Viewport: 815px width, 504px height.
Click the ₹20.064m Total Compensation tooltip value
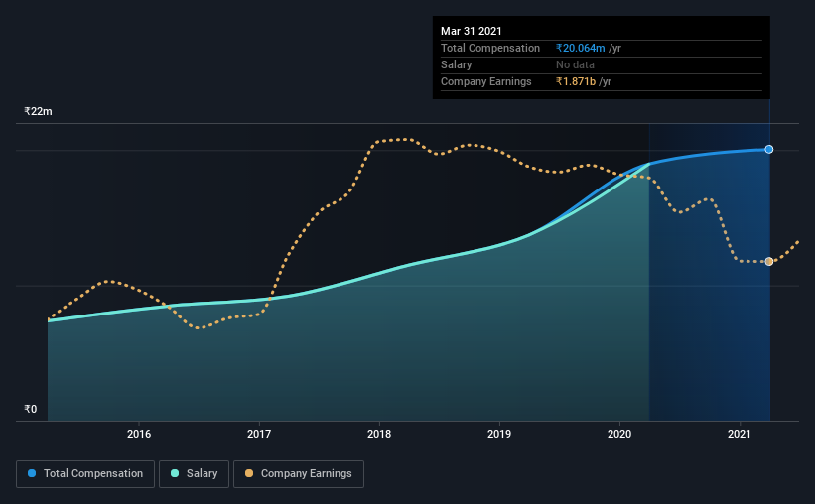click(x=580, y=48)
